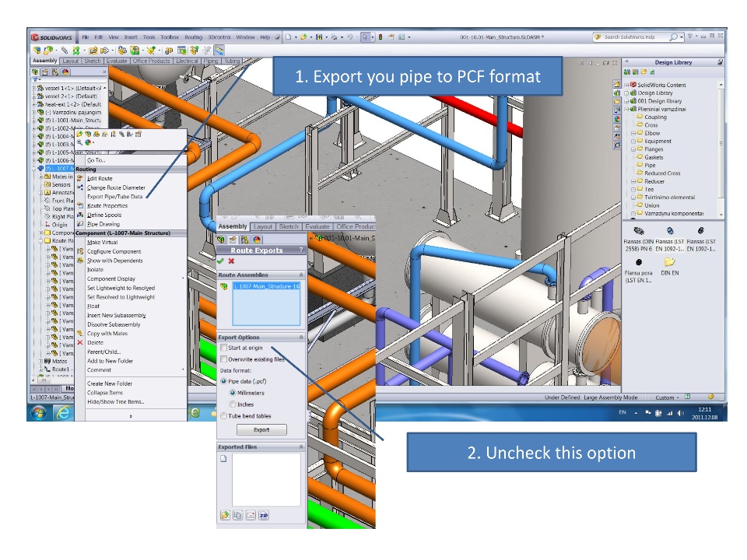Enable the Start at origin checkbox
Image resolution: width=747 pixels, height=560 pixels.
[224, 348]
